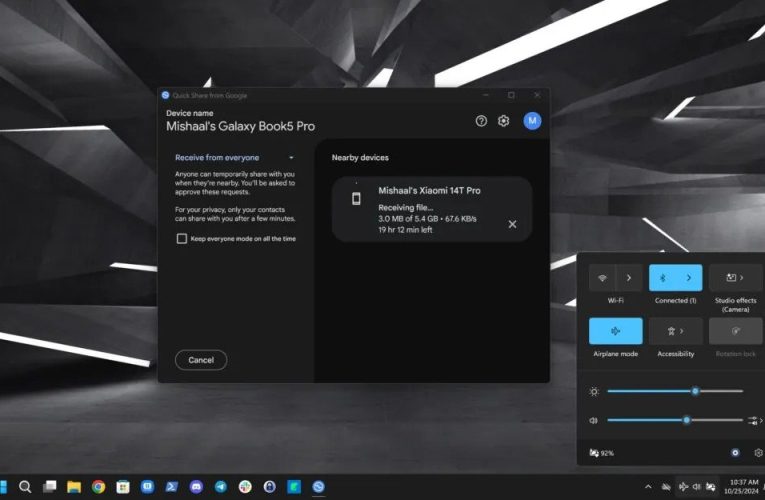
Task: Click the 19 hr 12 min left text
Action: [x=405, y=230]
